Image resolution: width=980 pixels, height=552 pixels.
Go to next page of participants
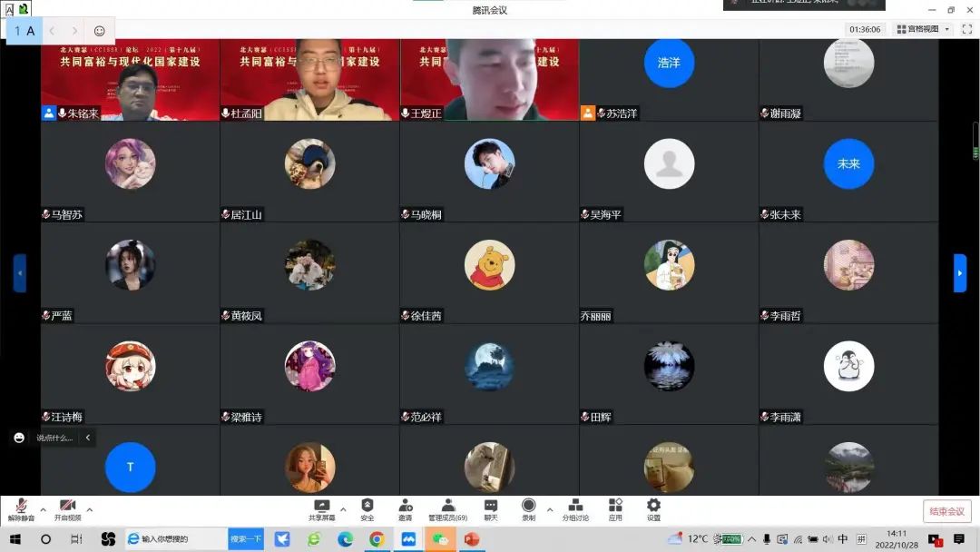point(959,273)
